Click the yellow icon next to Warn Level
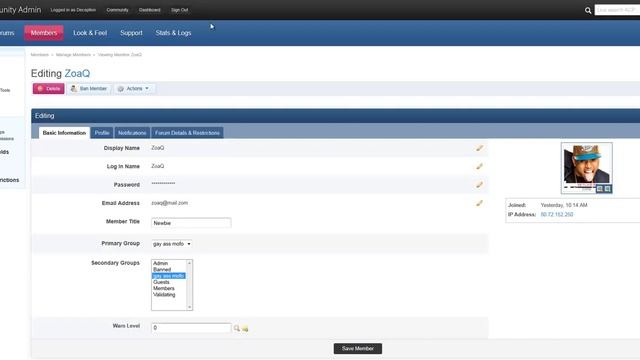The image size is (640, 360). 245,328
